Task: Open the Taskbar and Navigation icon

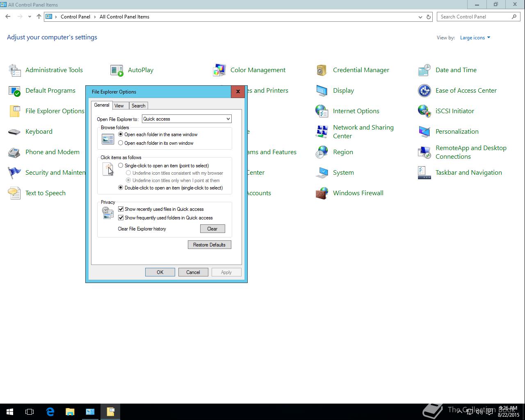Action: click(425, 173)
